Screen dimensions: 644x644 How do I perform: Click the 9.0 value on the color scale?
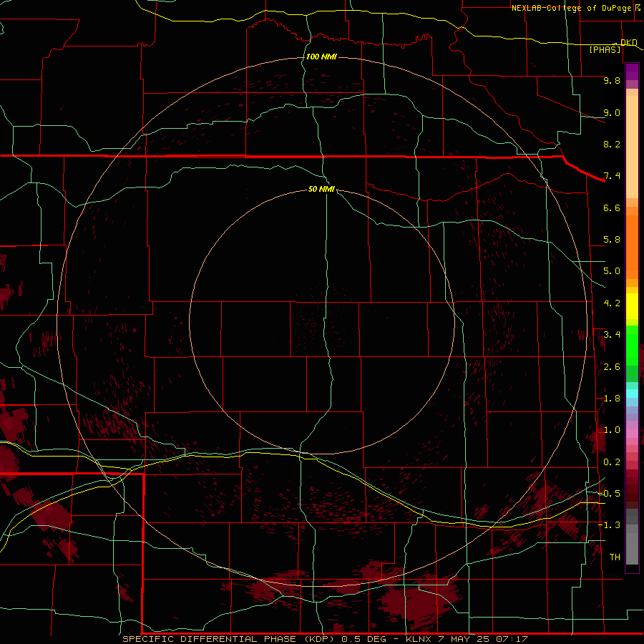tap(612, 112)
